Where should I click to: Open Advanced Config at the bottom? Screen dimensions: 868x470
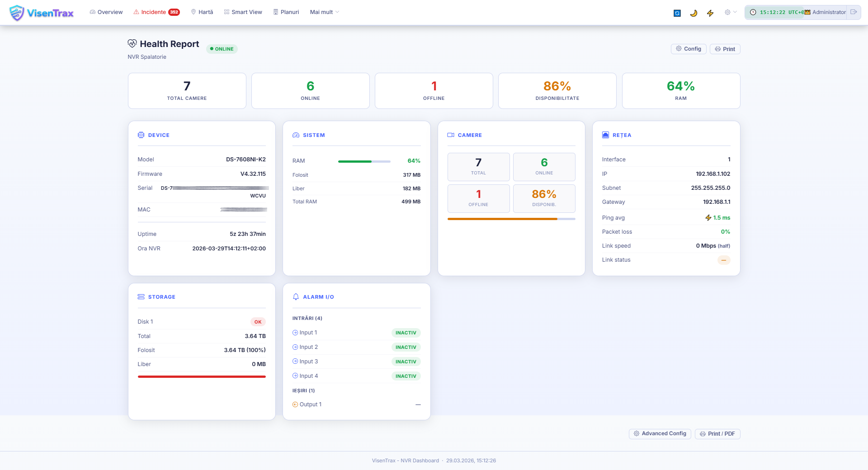pos(660,434)
